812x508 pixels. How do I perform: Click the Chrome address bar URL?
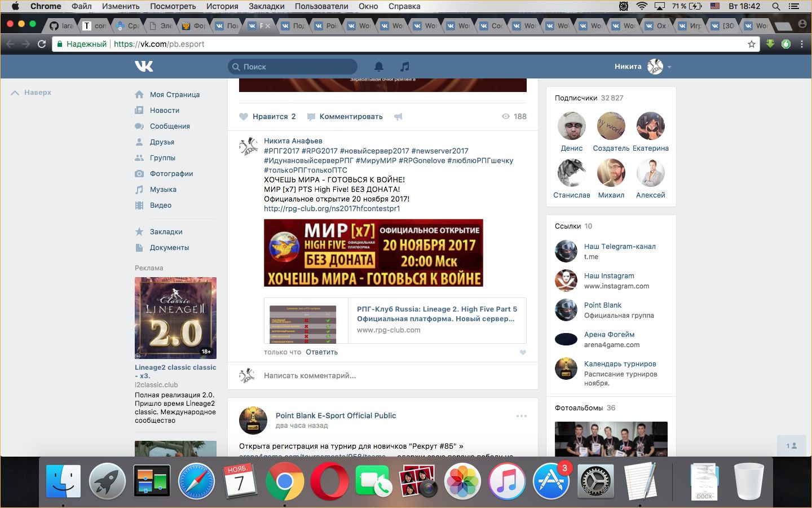click(159, 44)
